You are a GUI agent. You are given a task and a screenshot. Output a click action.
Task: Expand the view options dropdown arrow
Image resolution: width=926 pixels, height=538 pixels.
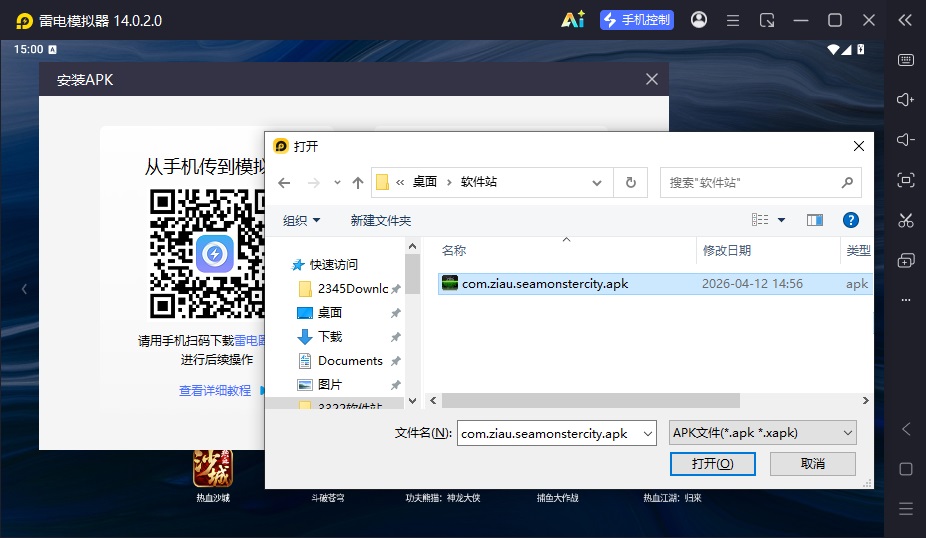click(x=781, y=220)
